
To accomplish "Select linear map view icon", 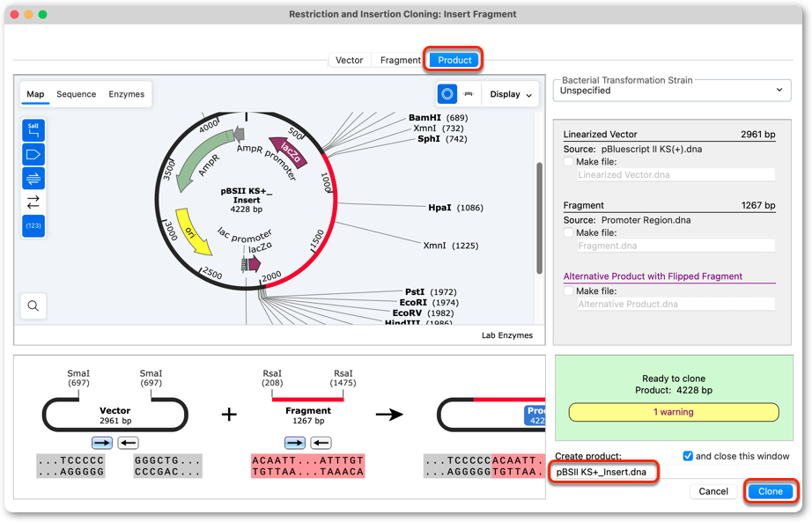I will 469,94.
